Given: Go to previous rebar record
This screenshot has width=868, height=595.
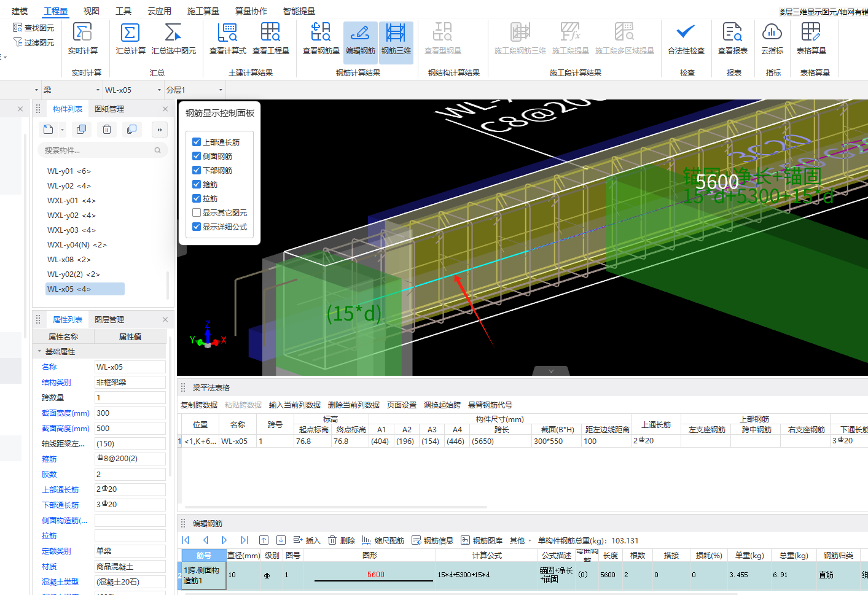Looking at the screenshot, I should click(205, 540).
